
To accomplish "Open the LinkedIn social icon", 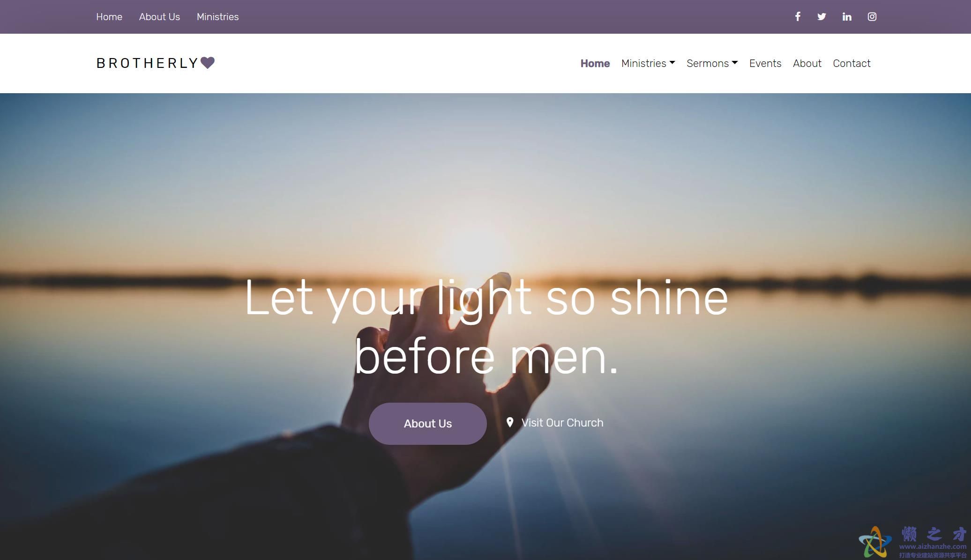I will coord(847,17).
